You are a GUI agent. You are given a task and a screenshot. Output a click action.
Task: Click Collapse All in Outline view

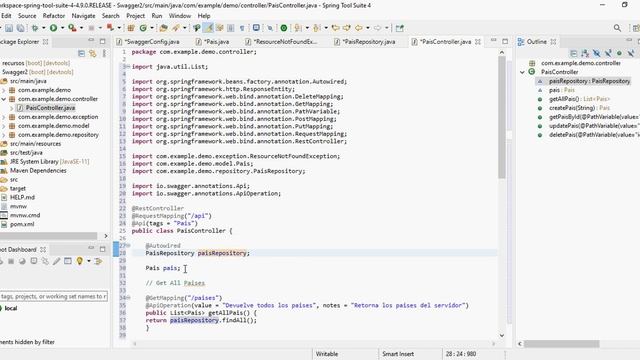(573, 53)
